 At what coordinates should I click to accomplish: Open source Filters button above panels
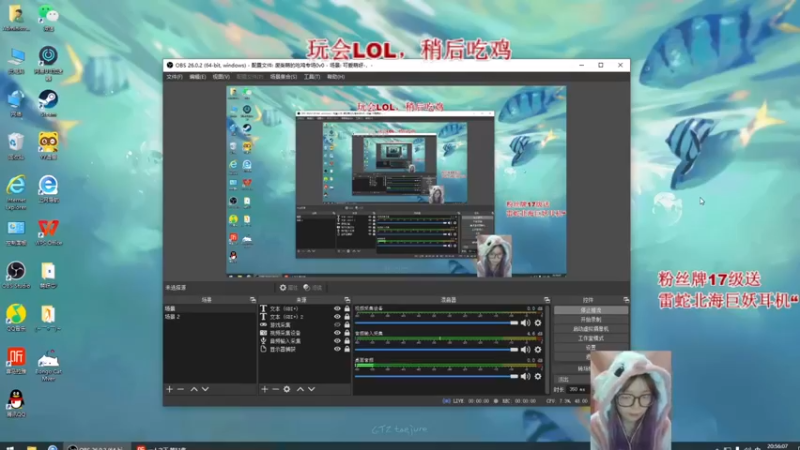[313, 288]
